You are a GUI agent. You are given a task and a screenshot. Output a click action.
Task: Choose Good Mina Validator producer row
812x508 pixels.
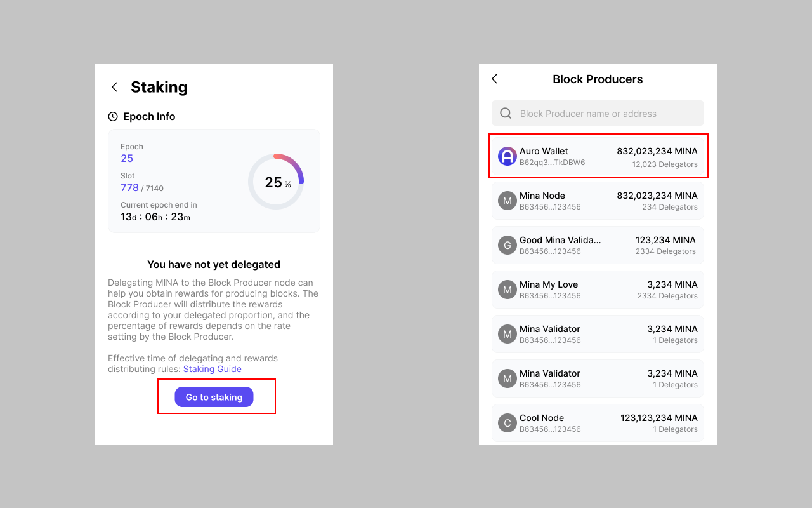click(x=598, y=245)
